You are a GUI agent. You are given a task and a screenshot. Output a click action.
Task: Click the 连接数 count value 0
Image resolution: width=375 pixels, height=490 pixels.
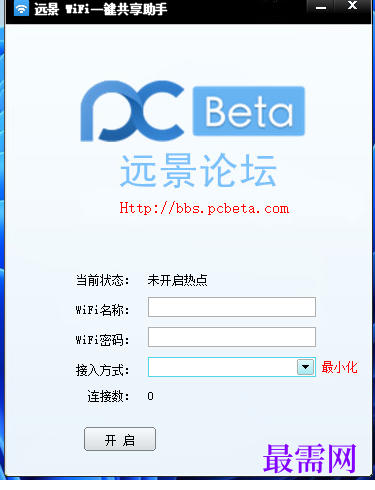(150, 396)
